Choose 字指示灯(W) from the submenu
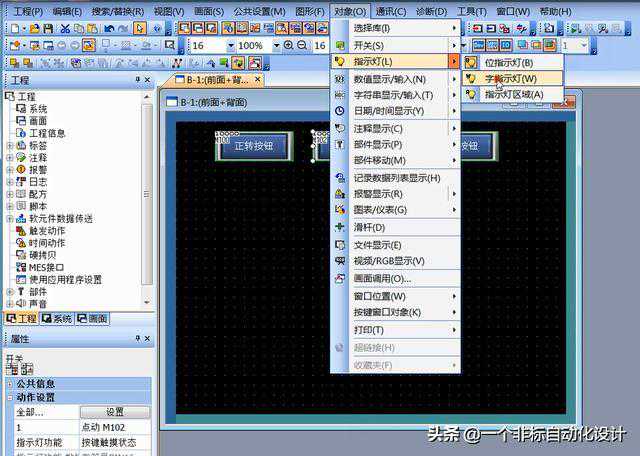The width and height of the screenshot is (640, 456). 510,78
